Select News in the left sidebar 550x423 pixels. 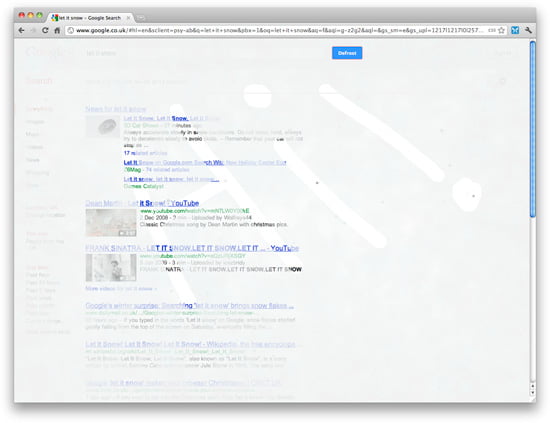pyautogui.click(x=32, y=160)
